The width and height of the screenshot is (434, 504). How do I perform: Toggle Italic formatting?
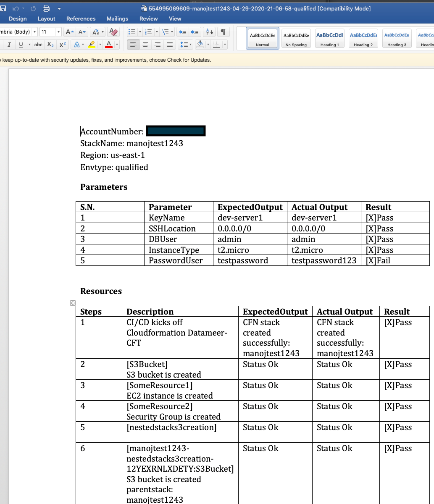[9, 45]
